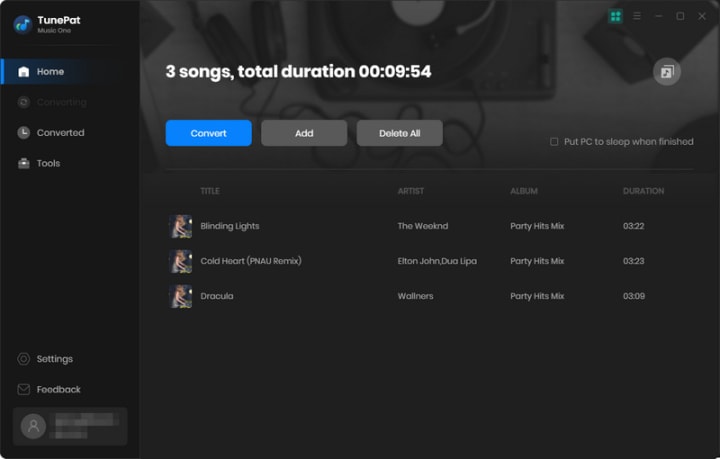Click the round music library button
The image size is (720, 459).
click(667, 72)
